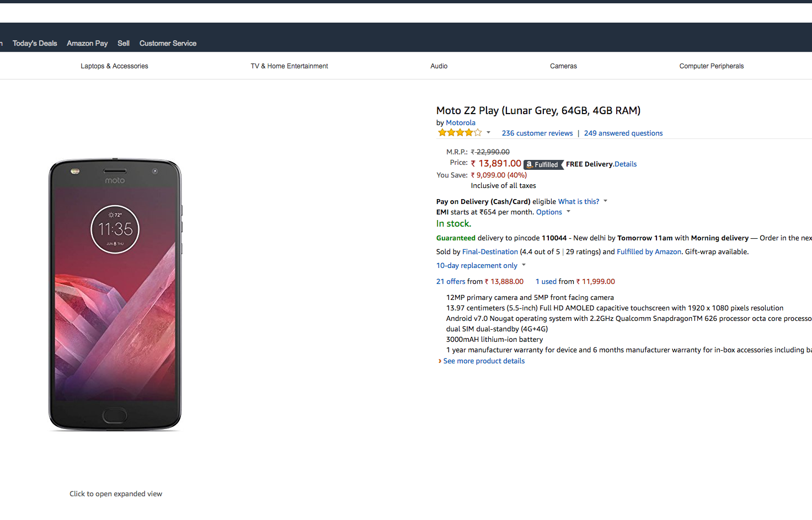Go to Amazon Pay in the navigation bar
Image resolution: width=812 pixels, height=520 pixels.
(87, 43)
